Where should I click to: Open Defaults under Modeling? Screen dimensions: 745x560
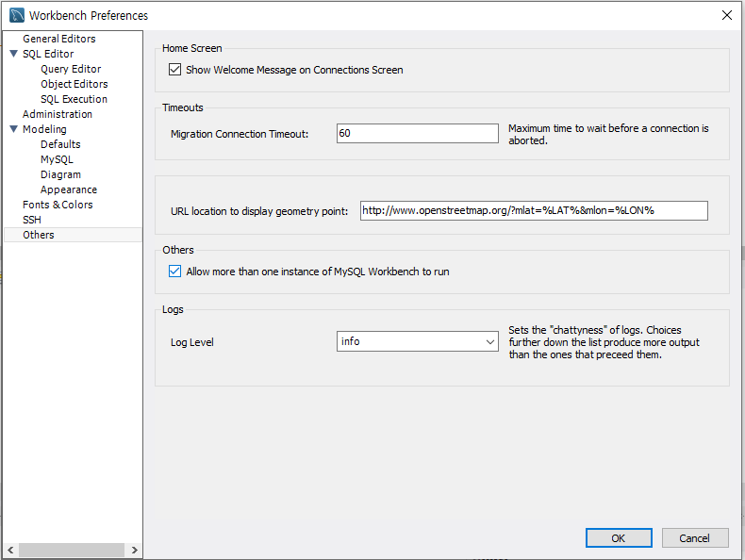coord(60,144)
